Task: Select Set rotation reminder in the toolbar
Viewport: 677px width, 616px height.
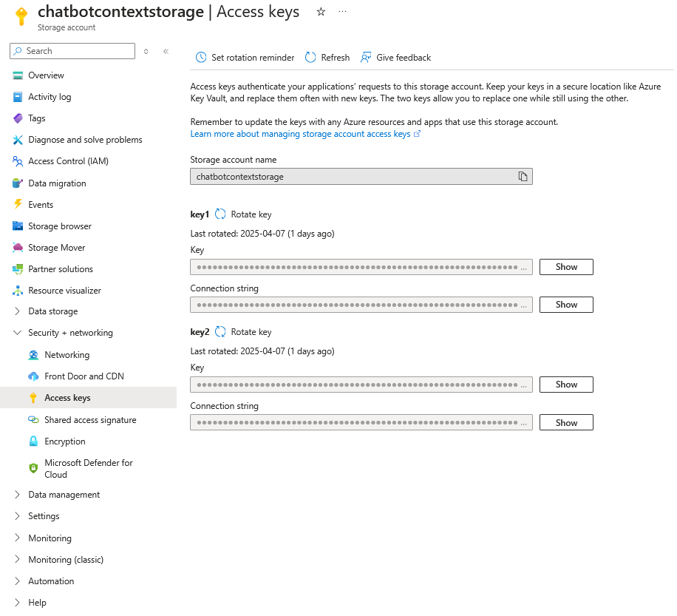Action: [x=244, y=57]
